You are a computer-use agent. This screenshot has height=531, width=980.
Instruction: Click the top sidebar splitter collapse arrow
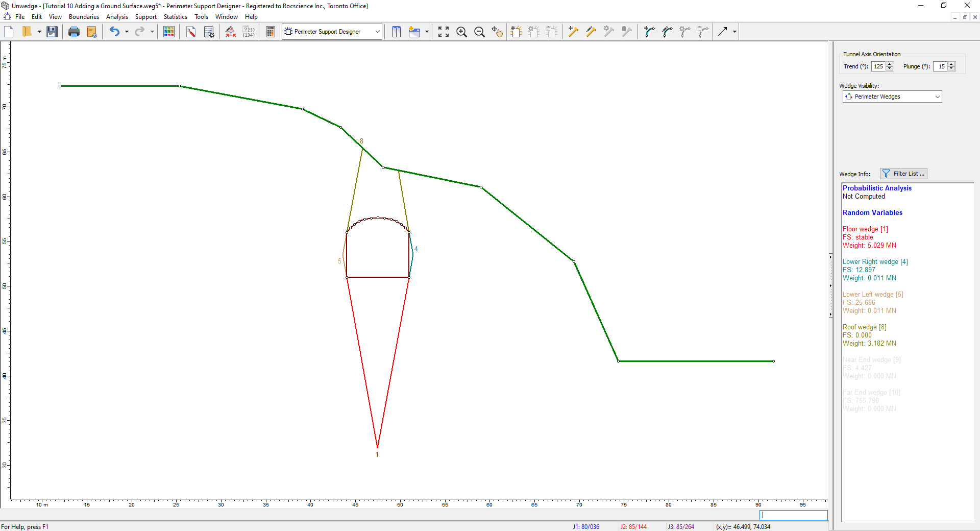pyautogui.click(x=830, y=257)
